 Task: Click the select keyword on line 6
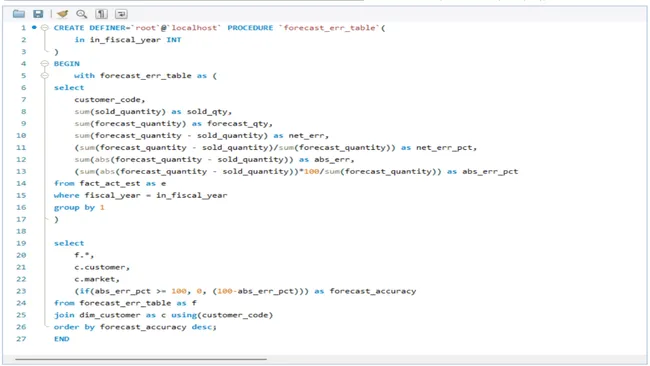coord(69,87)
